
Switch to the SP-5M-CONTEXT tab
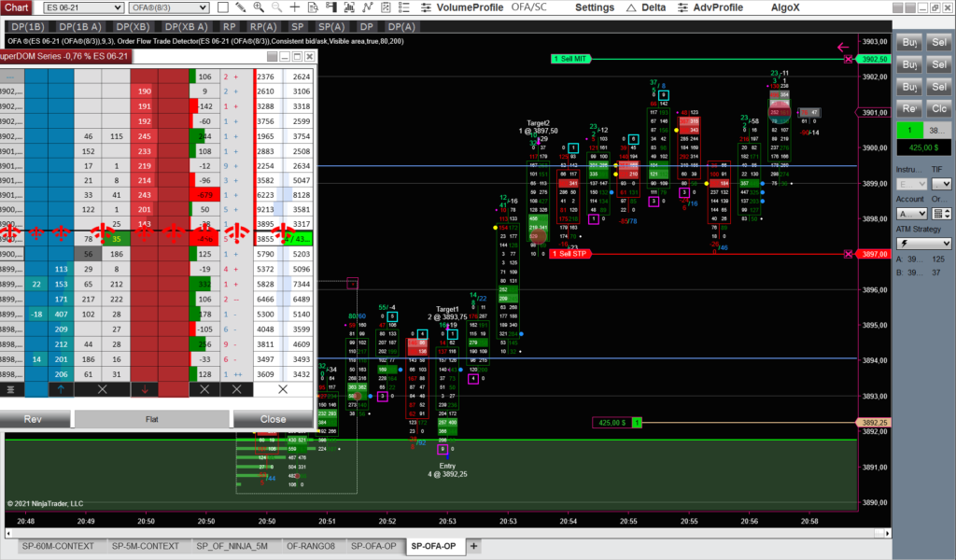(145, 546)
